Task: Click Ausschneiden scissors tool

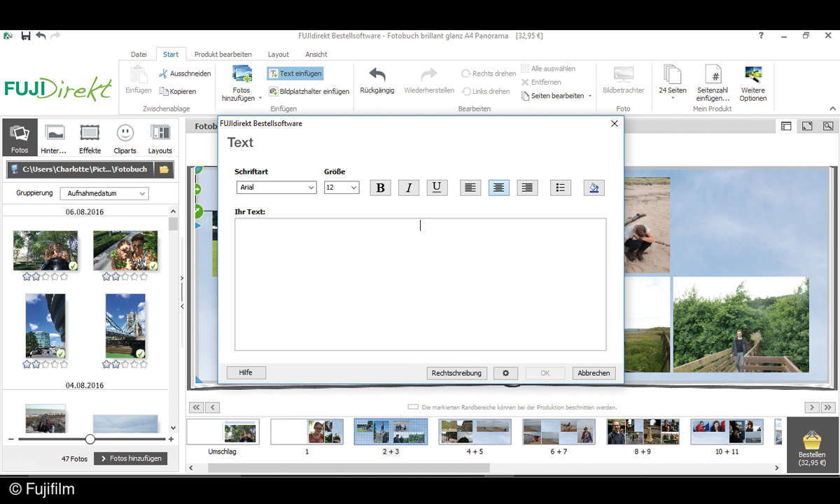Action: (x=185, y=73)
